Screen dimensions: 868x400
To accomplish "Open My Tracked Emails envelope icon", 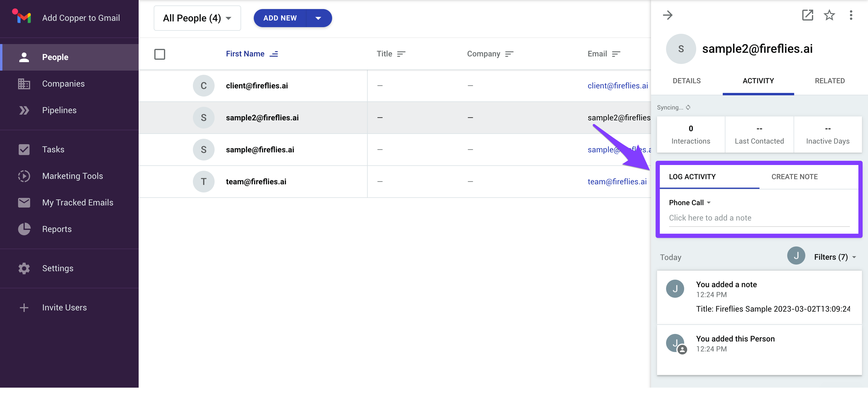I will tap(24, 203).
